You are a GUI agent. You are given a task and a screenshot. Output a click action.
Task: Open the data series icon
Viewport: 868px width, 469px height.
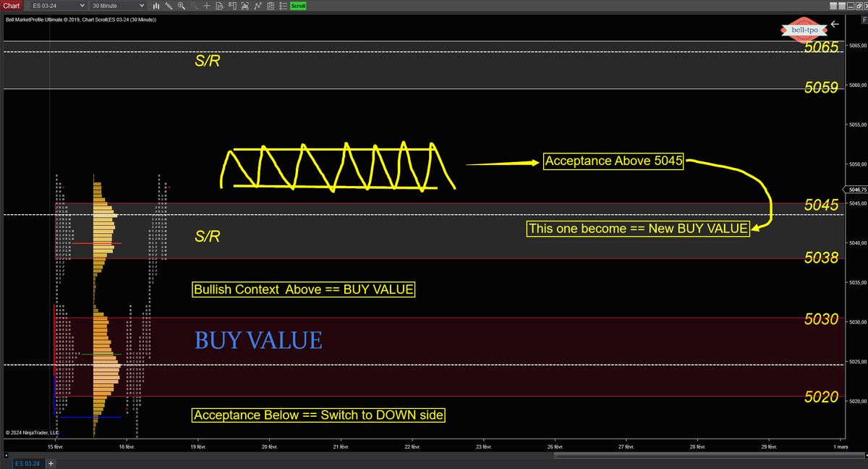click(245, 6)
